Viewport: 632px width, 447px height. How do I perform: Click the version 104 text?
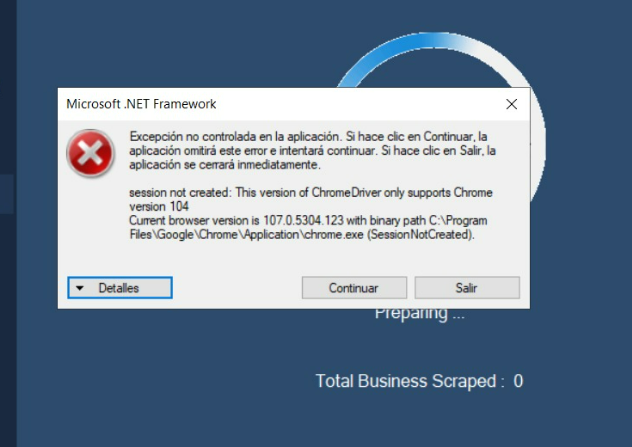pos(159,207)
